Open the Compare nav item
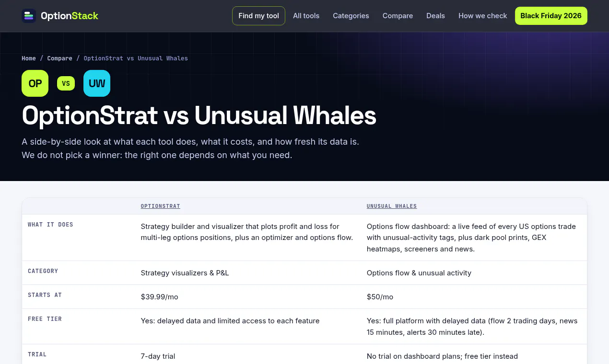This screenshot has height=364, width=609. pos(398,16)
